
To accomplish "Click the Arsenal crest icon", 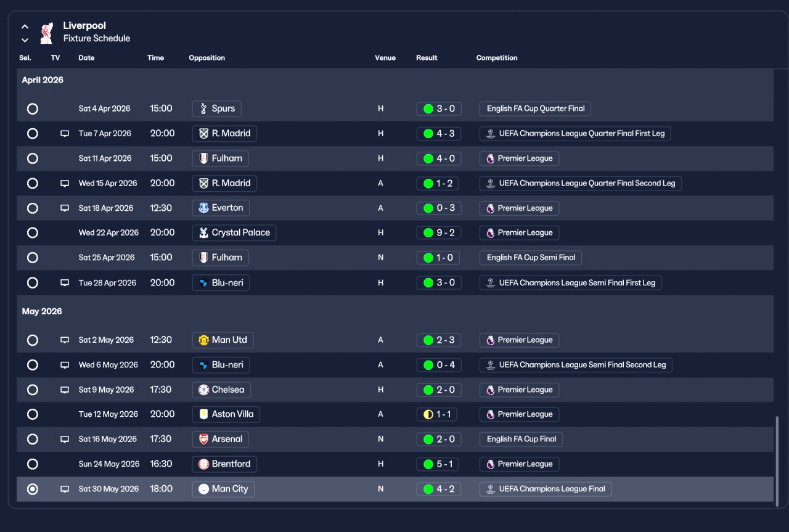I will coord(203,440).
